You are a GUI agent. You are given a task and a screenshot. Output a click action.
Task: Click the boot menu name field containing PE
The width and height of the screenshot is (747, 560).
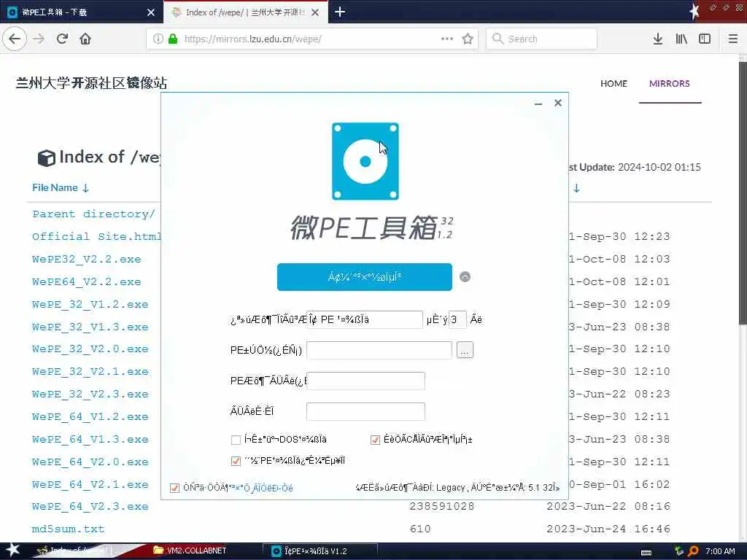tap(365, 319)
